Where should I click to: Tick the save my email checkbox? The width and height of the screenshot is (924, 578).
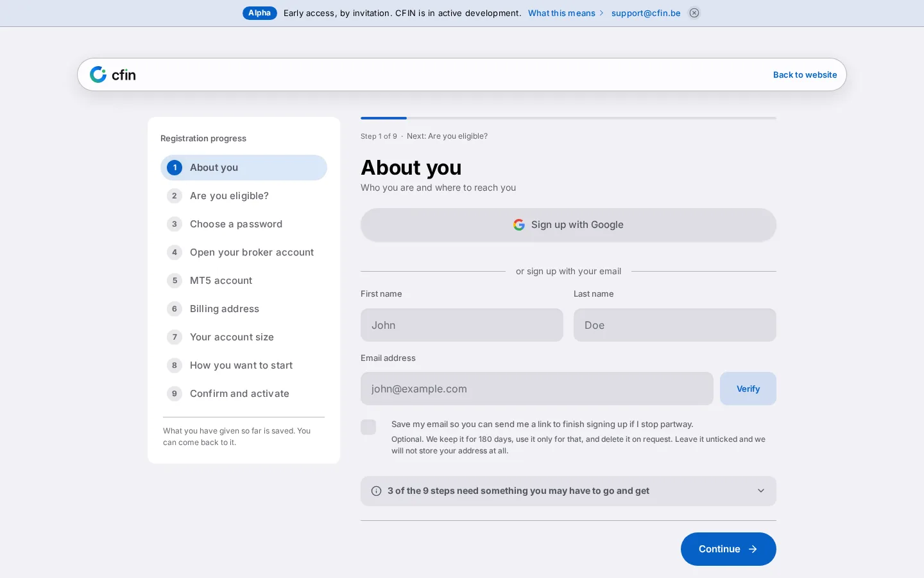pos(368,427)
